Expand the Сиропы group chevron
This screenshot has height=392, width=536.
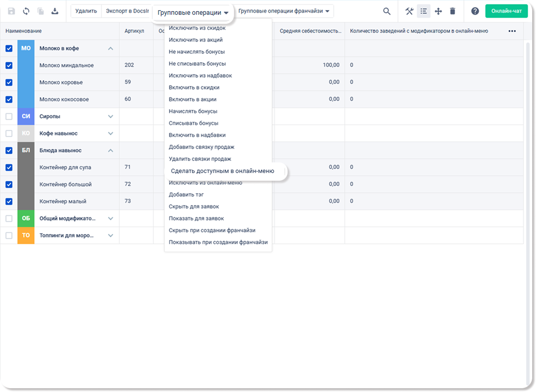coord(111,116)
